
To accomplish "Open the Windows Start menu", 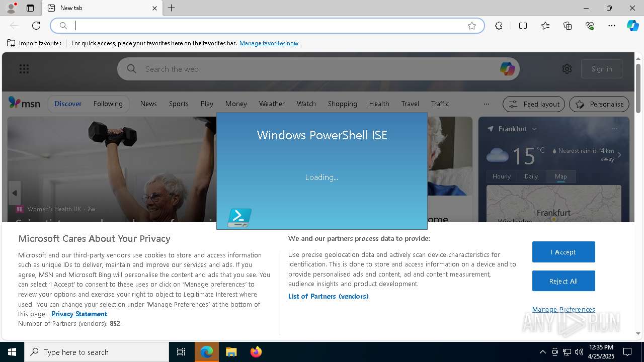I will (x=12, y=352).
